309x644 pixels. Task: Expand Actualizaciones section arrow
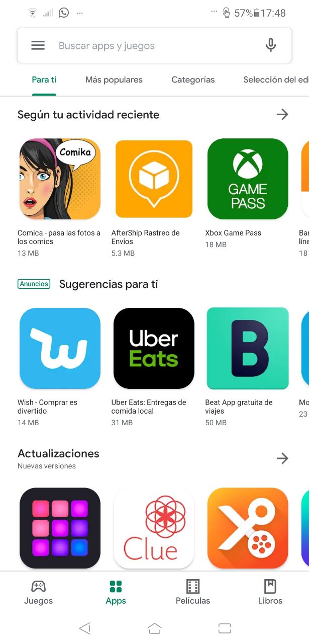(282, 458)
